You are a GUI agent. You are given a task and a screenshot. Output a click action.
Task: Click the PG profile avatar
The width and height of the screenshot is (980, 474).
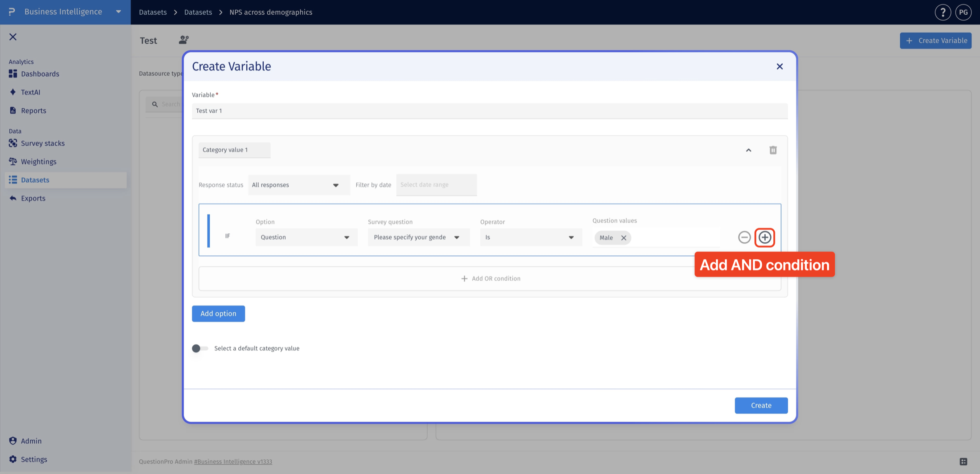click(x=964, y=12)
